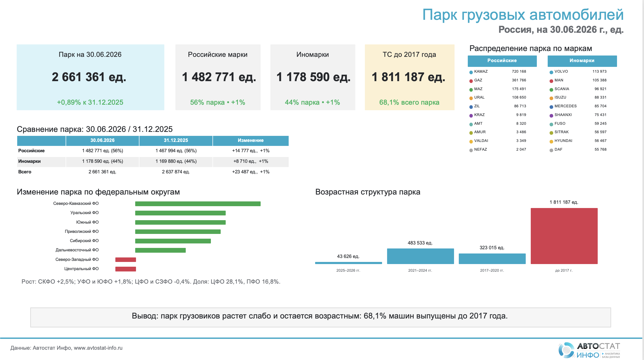Click the SITRAK brand name
This screenshot has height=360, width=644.
pos(561,132)
